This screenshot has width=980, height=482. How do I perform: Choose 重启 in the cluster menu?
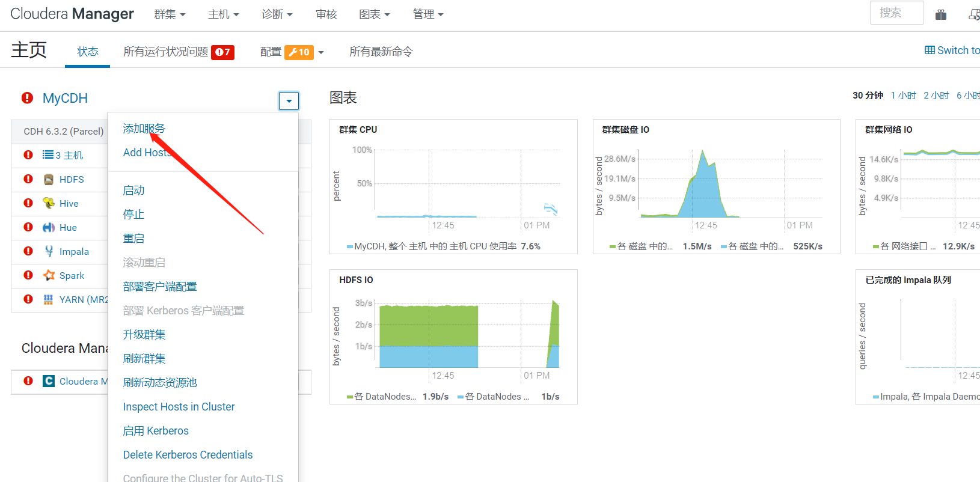(x=133, y=239)
